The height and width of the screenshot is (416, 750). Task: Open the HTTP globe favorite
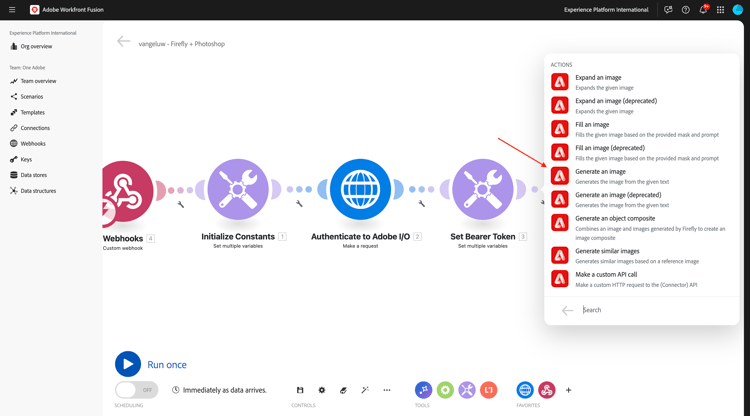[x=525, y=390]
